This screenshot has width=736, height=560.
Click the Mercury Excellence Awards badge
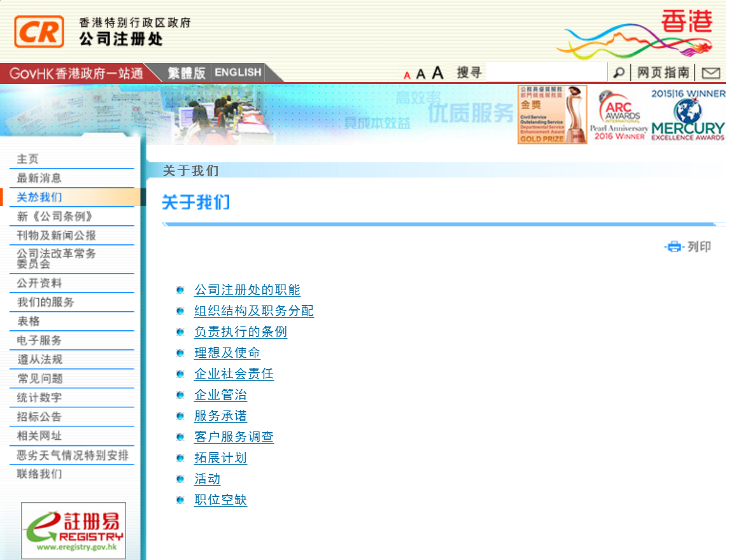click(x=687, y=115)
